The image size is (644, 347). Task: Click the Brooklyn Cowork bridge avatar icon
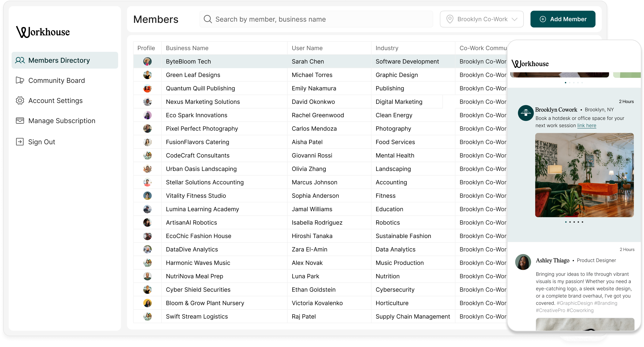526,113
